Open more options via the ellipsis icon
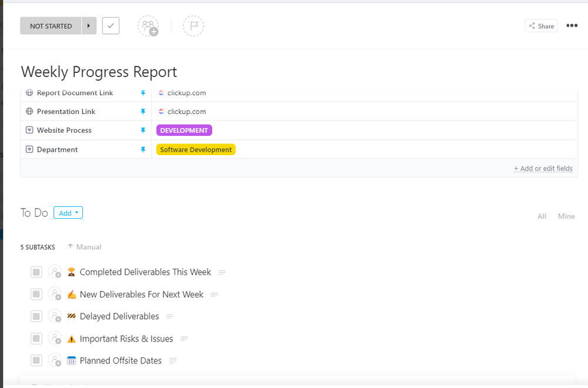588x388 pixels. (x=572, y=25)
